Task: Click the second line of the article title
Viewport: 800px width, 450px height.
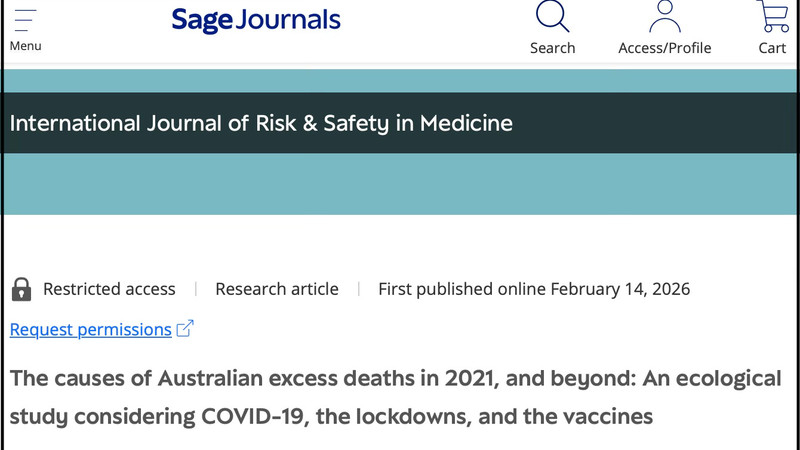Action: (331, 415)
